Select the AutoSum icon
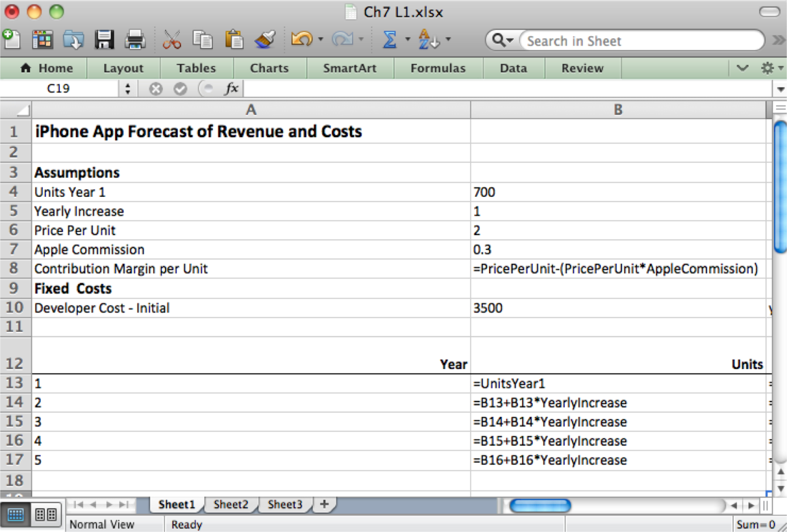 point(390,39)
